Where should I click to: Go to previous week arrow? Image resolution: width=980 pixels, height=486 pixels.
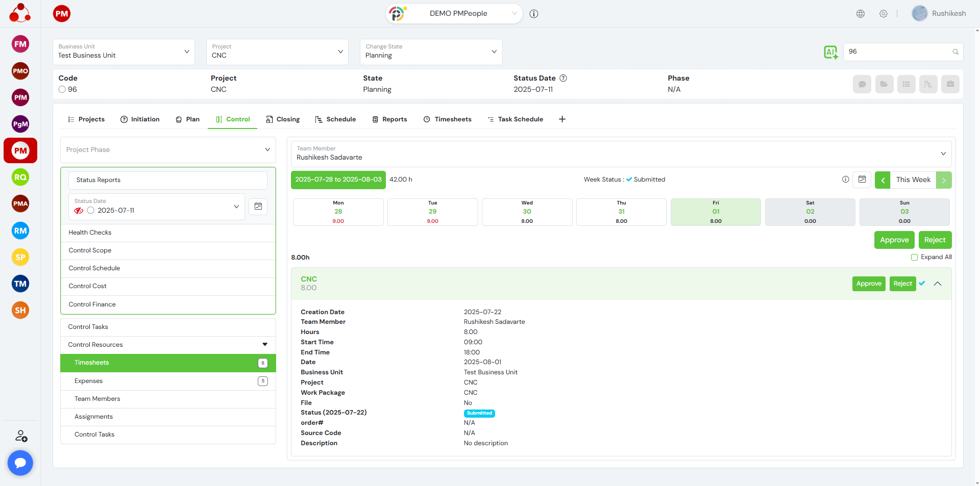(x=883, y=180)
